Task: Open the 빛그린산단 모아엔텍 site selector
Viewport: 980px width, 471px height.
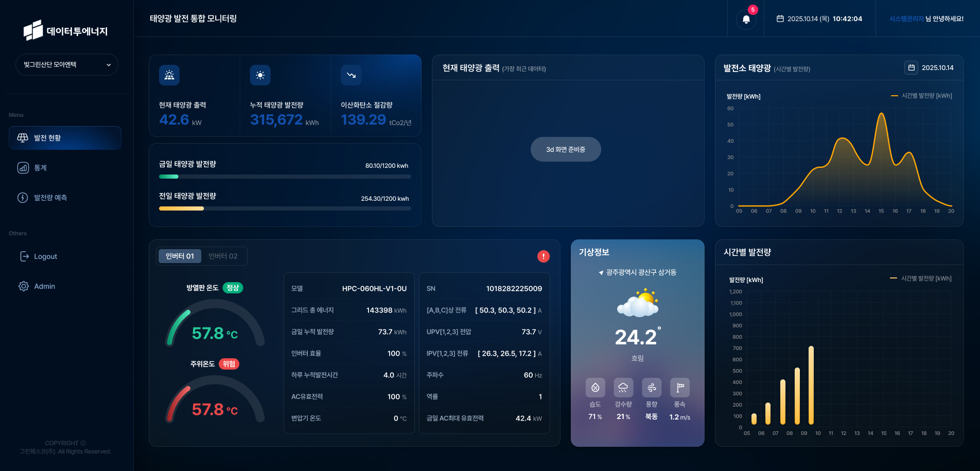Action: pos(66,64)
